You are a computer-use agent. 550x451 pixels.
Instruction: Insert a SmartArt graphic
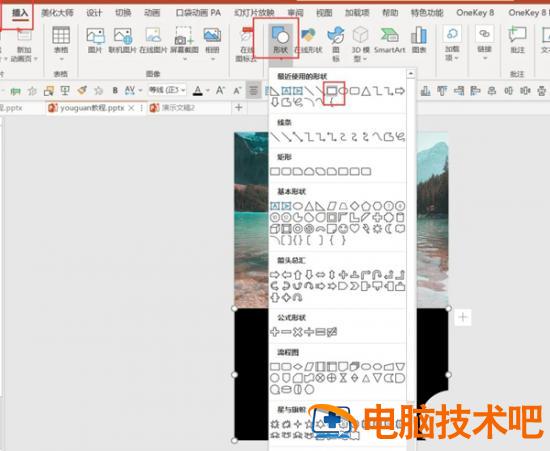coord(389,41)
